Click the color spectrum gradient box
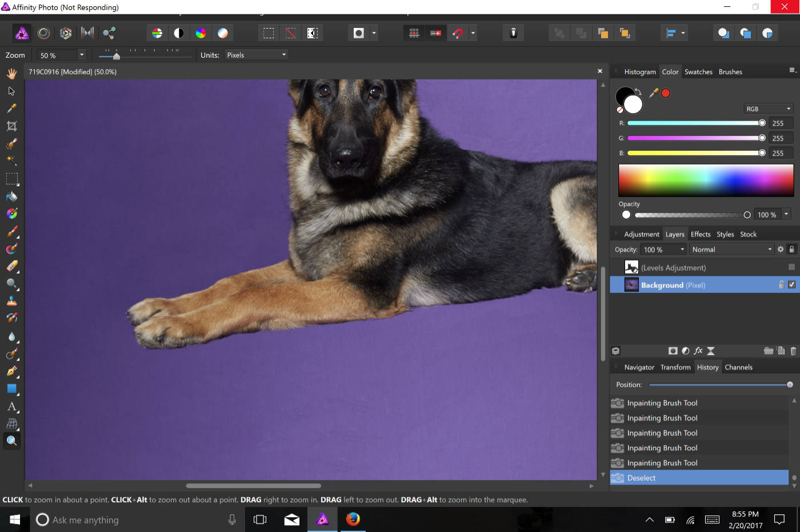 point(706,181)
